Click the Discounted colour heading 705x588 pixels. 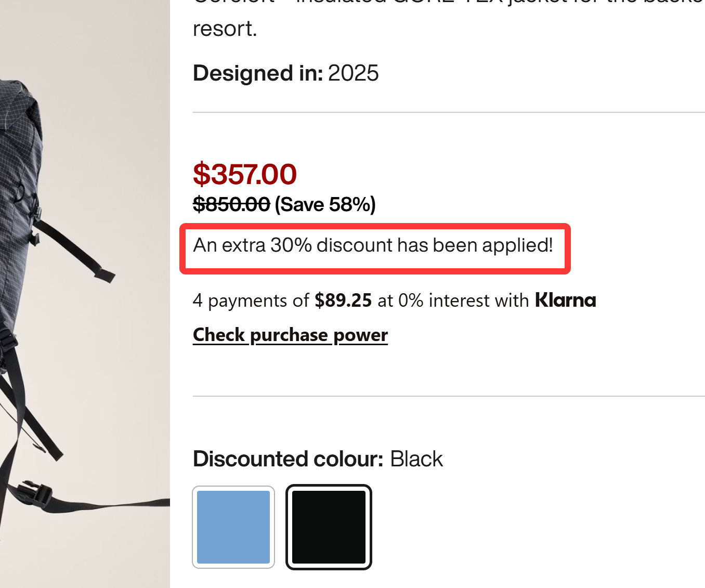click(288, 459)
